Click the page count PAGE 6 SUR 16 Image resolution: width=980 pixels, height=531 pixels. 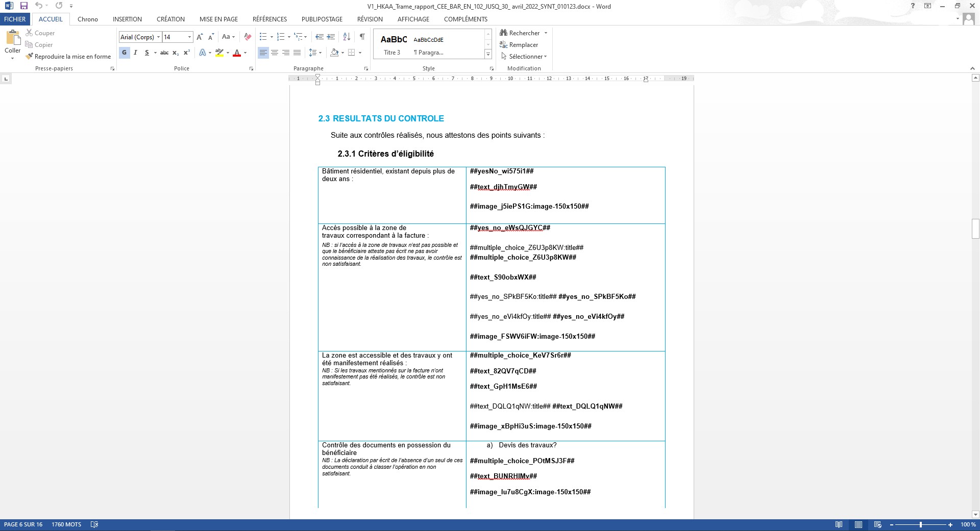click(x=23, y=524)
